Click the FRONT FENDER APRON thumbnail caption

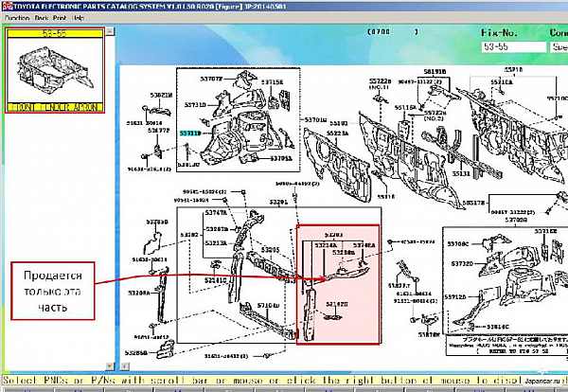click(x=55, y=108)
